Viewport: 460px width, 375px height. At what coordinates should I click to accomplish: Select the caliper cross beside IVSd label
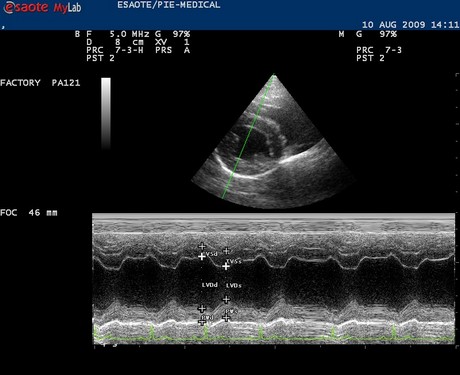[x=201, y=256]
